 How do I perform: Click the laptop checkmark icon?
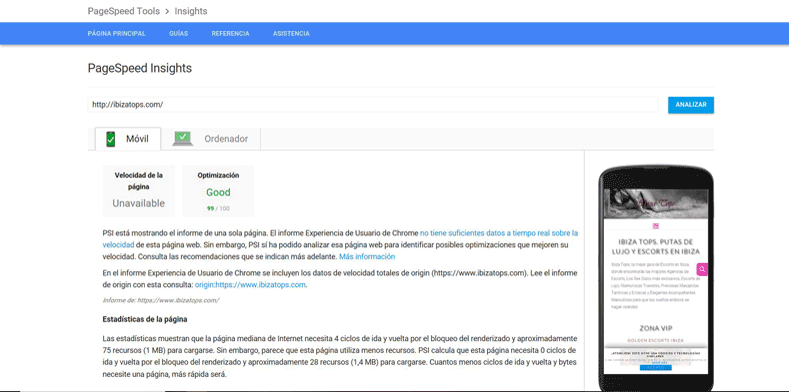tap(183, 138)
